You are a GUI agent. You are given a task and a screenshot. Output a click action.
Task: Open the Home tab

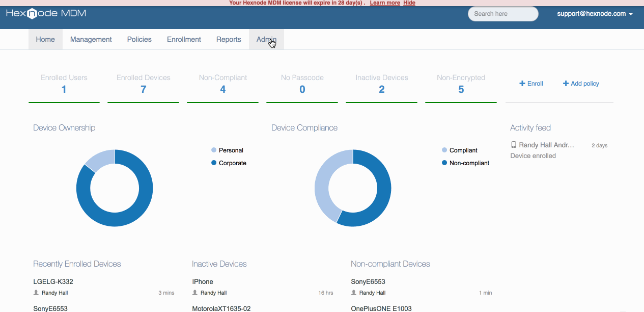(x=45, y=39)
